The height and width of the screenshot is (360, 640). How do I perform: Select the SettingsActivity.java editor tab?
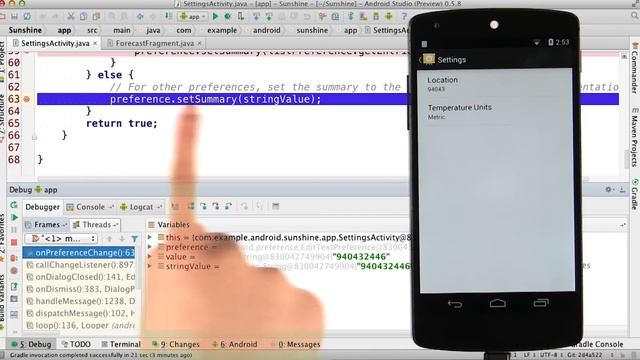(55, 43)
